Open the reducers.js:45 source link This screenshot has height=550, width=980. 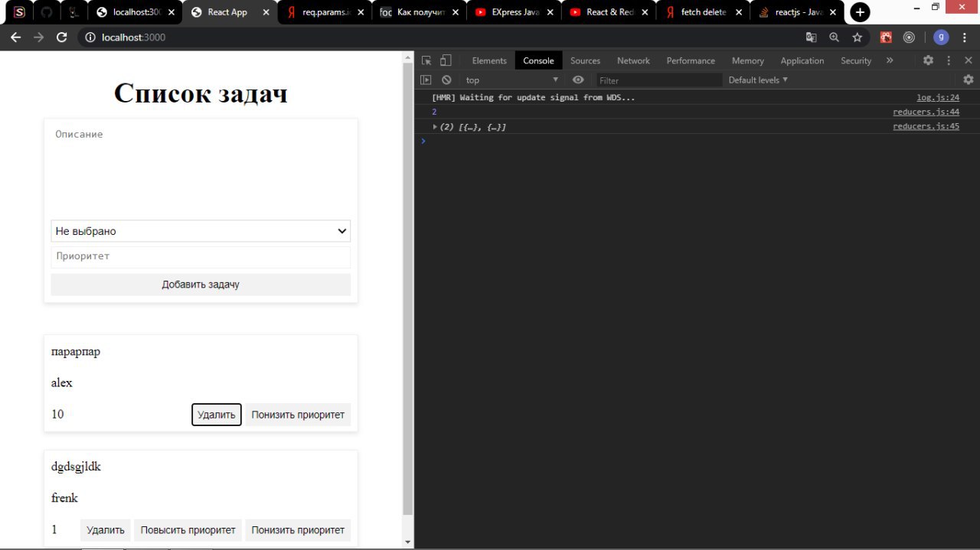click(x=926, y=126)
